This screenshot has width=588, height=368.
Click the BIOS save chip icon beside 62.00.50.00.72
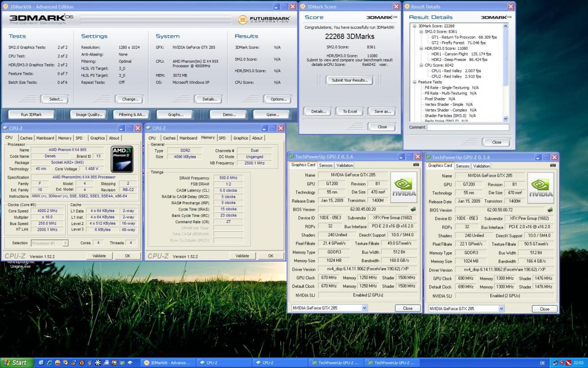tap(550, 210)
